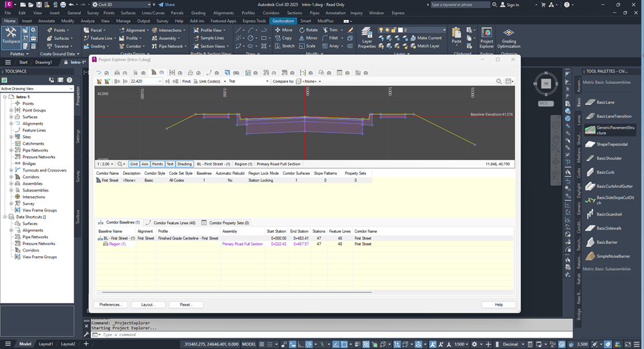This screenshot has height=349, width=644.
Task: Switch to the Corridor Feature Lines tab
Action: pyautogui.click(x=174, y=223)
